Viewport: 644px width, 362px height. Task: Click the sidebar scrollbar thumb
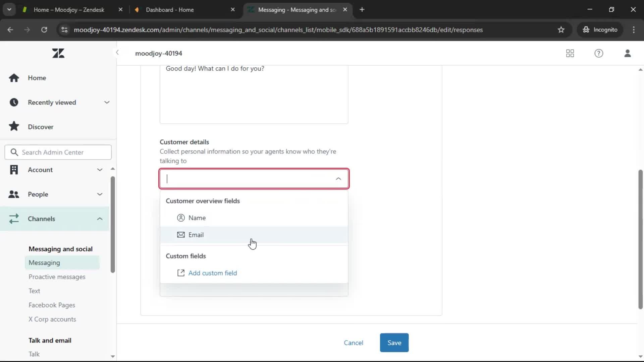click(x=113, y=225)
